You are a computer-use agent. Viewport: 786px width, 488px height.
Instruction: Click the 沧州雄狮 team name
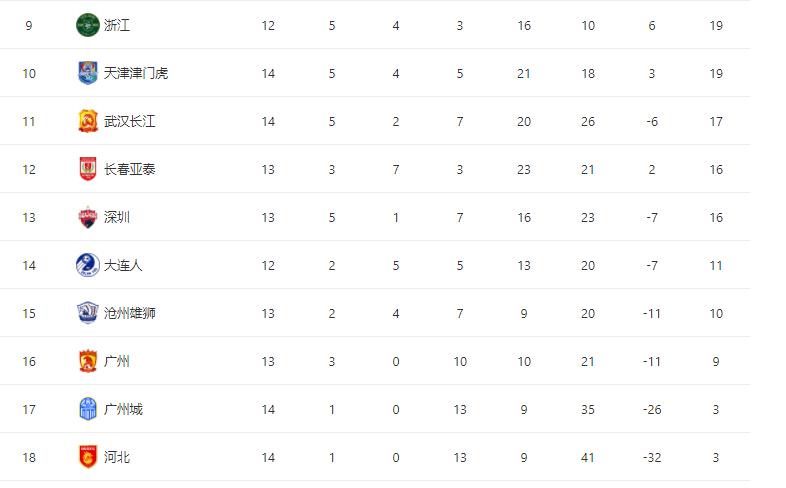tap(130, 313)
